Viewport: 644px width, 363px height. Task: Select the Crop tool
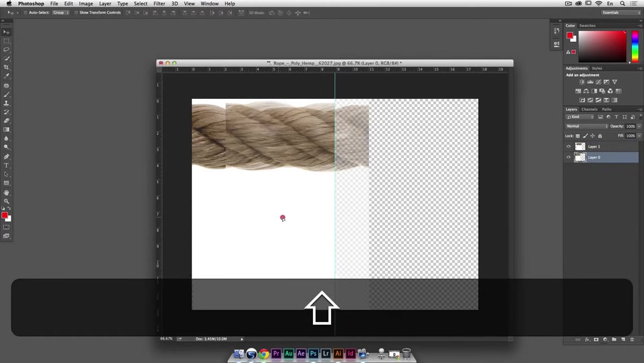pyautogui.click(x=6, y=67)
